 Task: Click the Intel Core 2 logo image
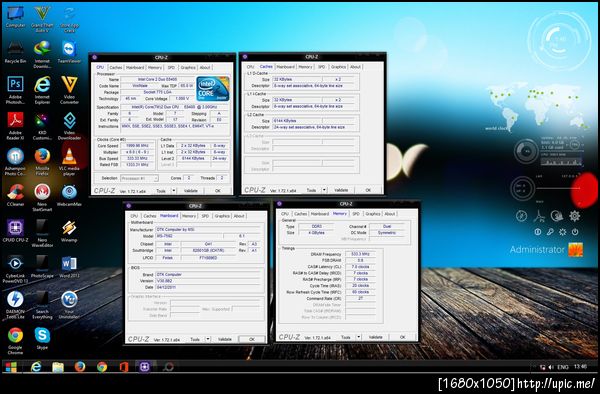(213, 89)
